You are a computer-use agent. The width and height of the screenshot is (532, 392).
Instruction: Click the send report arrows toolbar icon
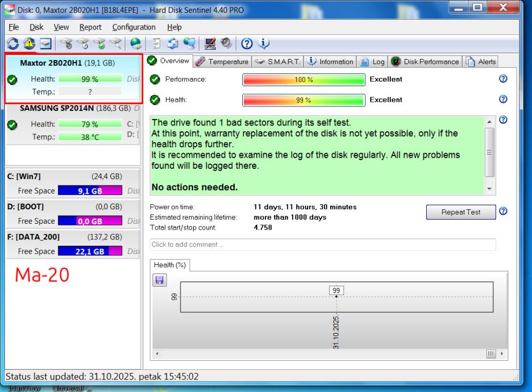point(173,43)
